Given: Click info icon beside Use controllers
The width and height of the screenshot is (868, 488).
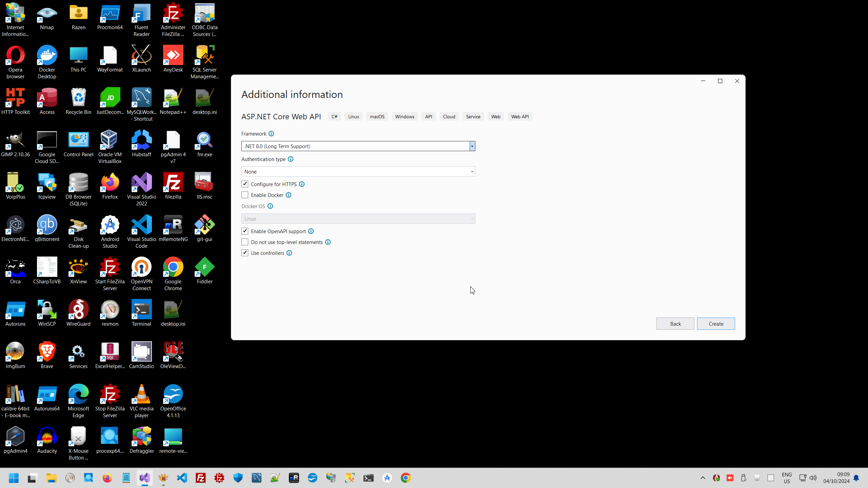Looking at the screenshot, I should pos(289,253).
